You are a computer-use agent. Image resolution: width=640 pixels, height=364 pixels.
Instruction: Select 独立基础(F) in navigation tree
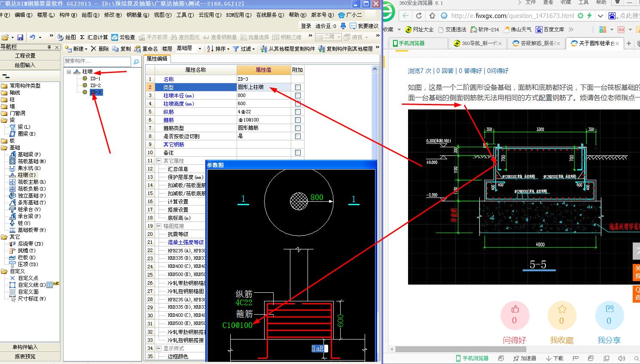pos(32,195)
